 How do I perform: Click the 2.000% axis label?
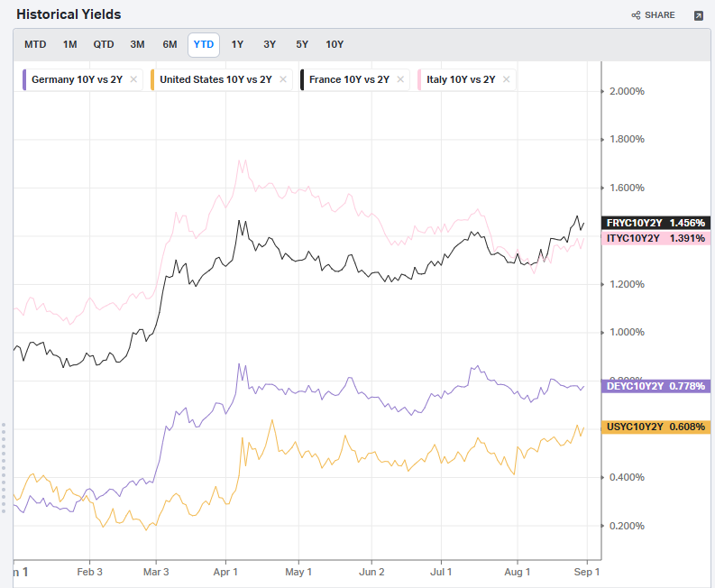[627, 91]
